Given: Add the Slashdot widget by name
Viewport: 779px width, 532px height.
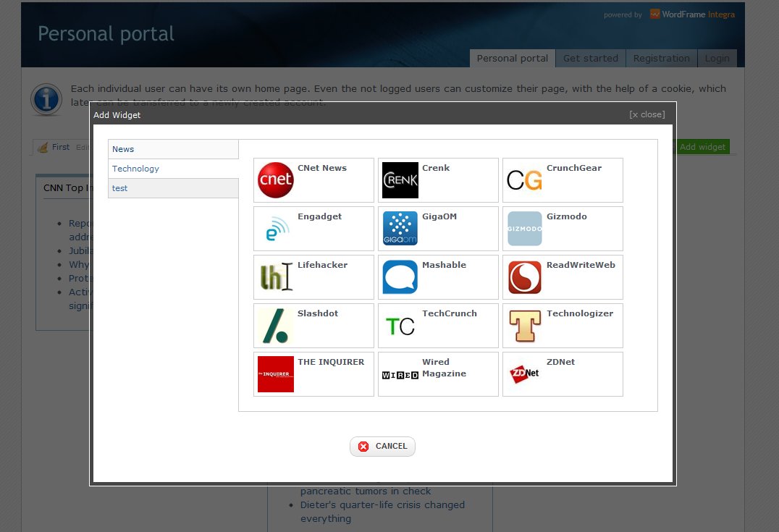Looking at the screenshot, I should [x=317, y=313].
